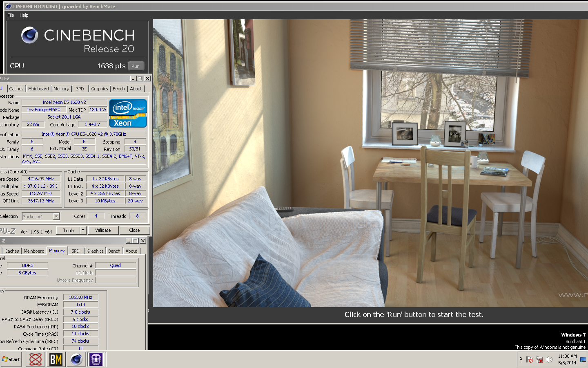The image size is (588, 368).
Task: Click the CPU score '1638 pts'
Action: [x=111, y=66]
